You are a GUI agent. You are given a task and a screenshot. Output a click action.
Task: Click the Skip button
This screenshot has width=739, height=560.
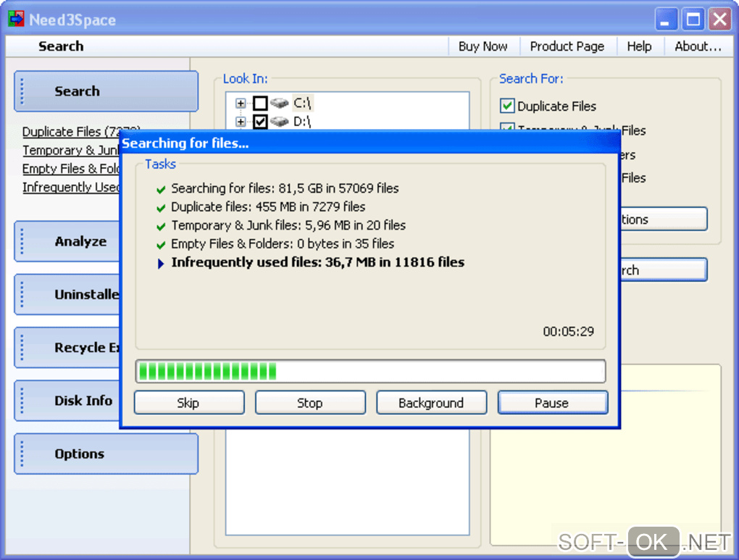point(189,403)
